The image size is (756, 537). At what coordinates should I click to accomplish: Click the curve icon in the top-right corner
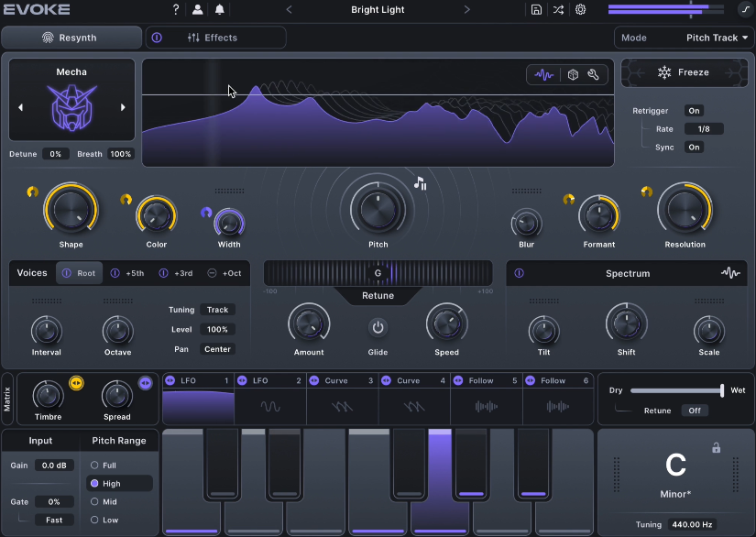tap(746, 9)
